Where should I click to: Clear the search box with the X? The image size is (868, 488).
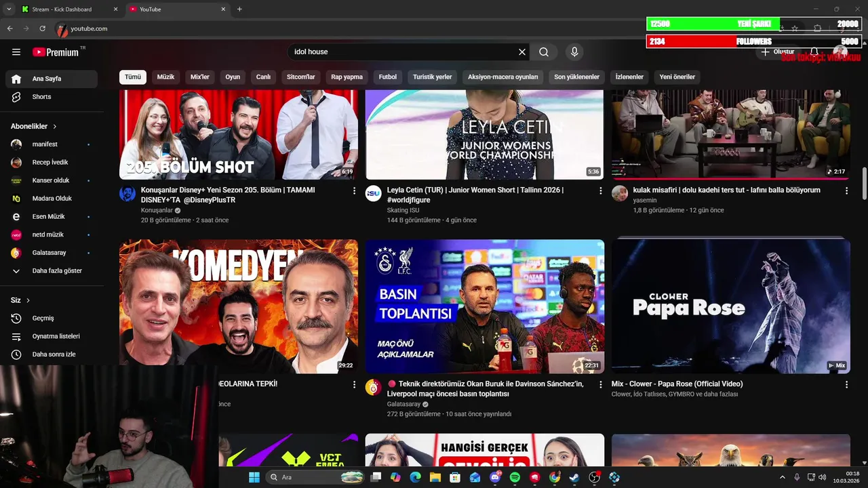pos(522,52)
